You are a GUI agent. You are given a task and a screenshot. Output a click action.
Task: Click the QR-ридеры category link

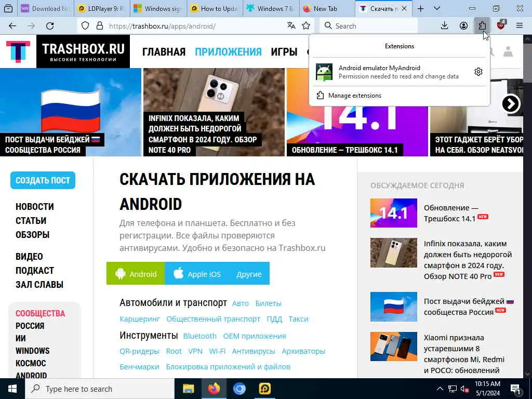click(x=139, y=351)
